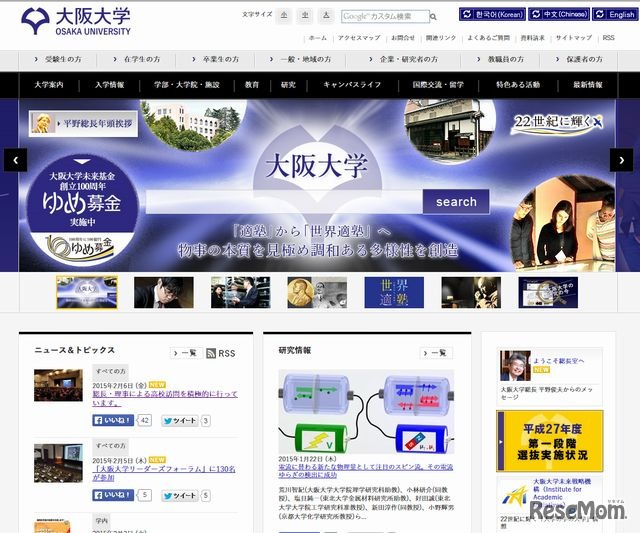
Task: Select last carousel thumbnail with magnifier
Action: tap(548, 292)
